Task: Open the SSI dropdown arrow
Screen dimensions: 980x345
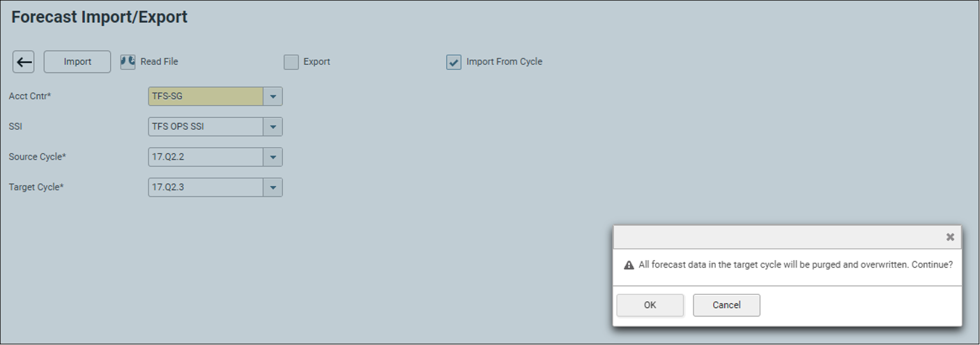Action: (273, 127)
